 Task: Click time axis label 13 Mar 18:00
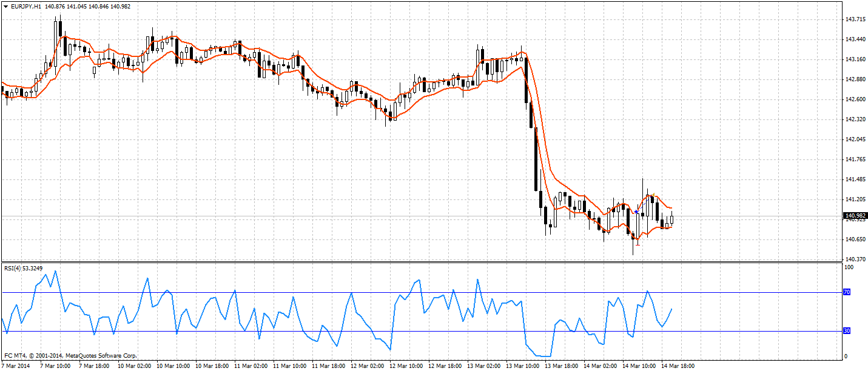click(x=561, y=366)
